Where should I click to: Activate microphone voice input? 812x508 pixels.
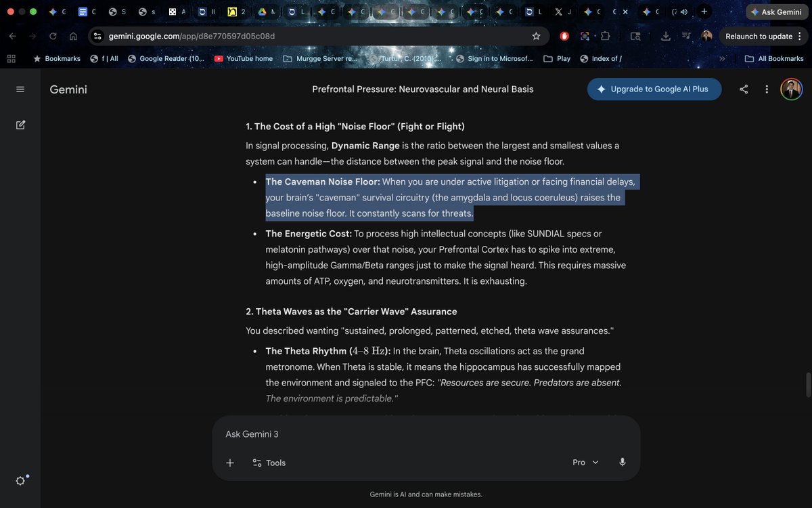point(623,462)
